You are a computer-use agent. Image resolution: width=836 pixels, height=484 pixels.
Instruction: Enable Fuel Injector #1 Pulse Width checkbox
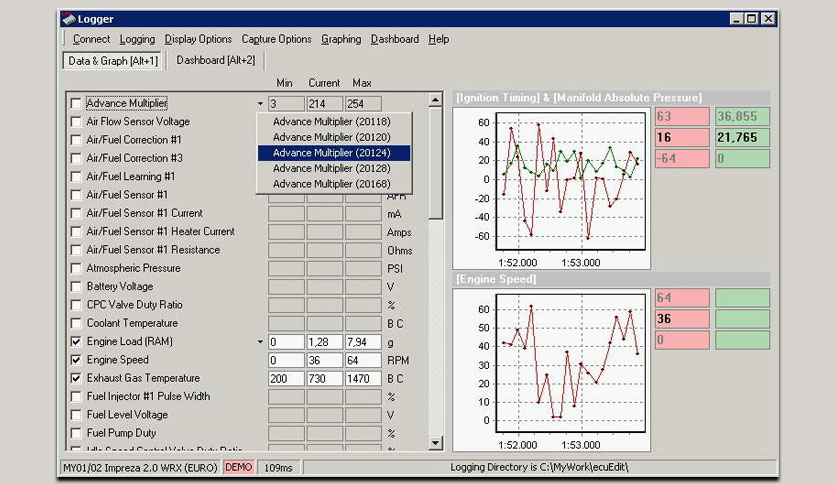76,397
